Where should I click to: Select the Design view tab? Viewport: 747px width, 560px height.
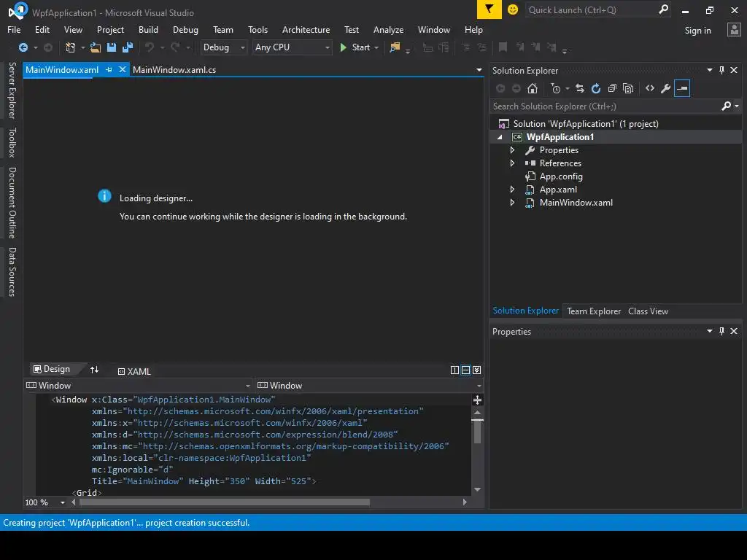52,369
